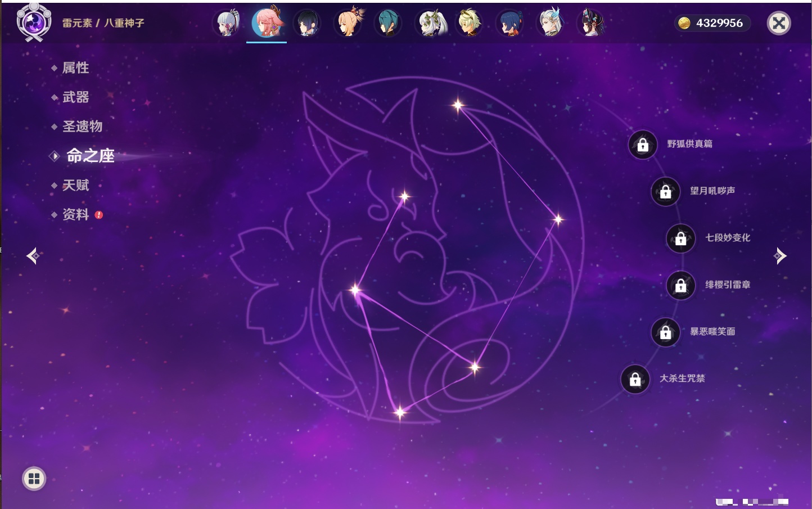The image size is (812, 509).
Task: View the 暴恶嗤笑面 constellation label
Action: [x=712, y=332]
